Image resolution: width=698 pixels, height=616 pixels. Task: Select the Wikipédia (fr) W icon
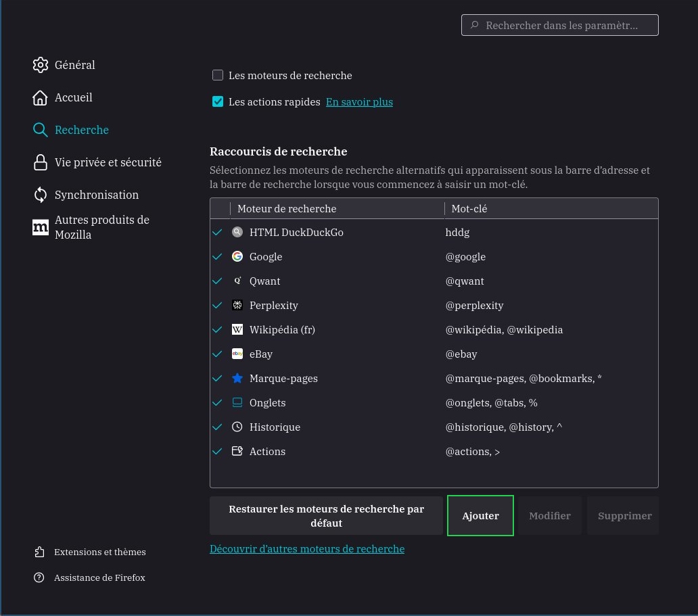click(237, 329)
